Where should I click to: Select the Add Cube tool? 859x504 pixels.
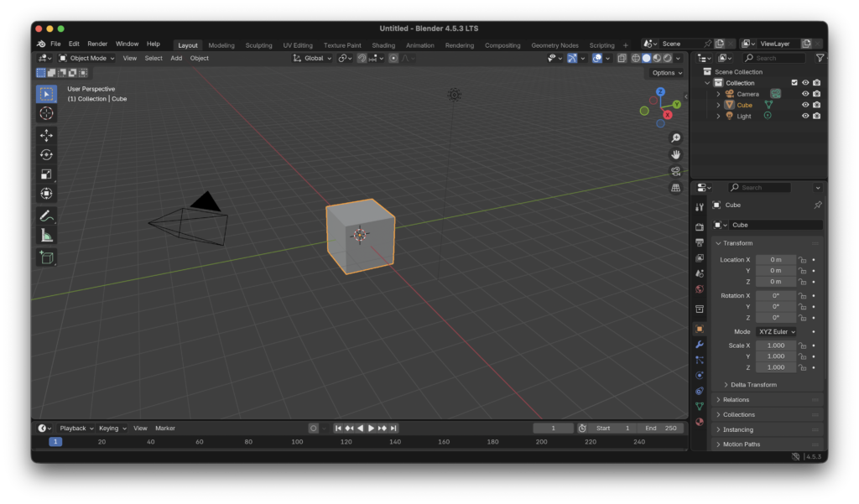click(x=47, y=257)
